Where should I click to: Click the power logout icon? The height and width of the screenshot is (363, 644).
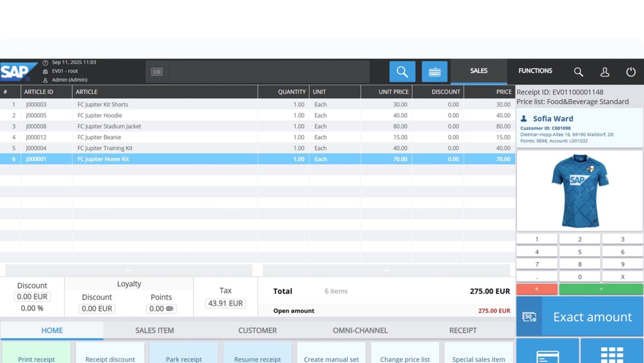pos(630,72)
